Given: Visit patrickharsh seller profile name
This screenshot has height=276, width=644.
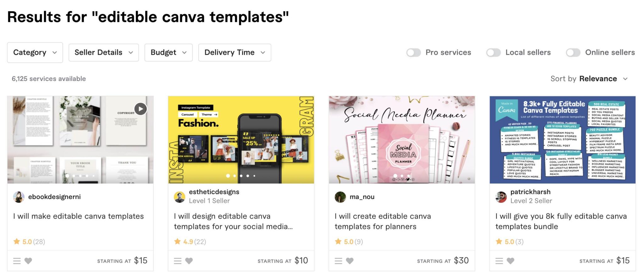Looking at the screenshot, I should point(530,192).
